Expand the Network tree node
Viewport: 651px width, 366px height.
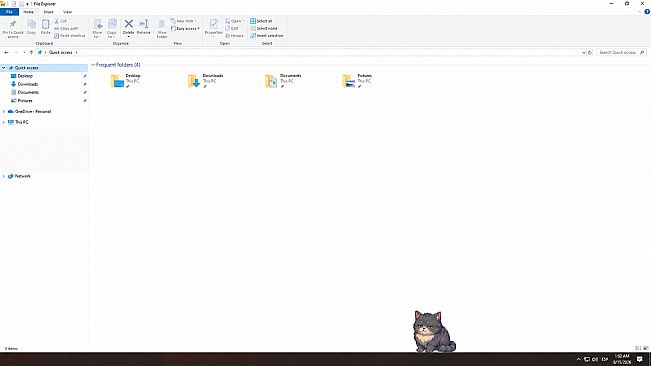tap(4, 176)
